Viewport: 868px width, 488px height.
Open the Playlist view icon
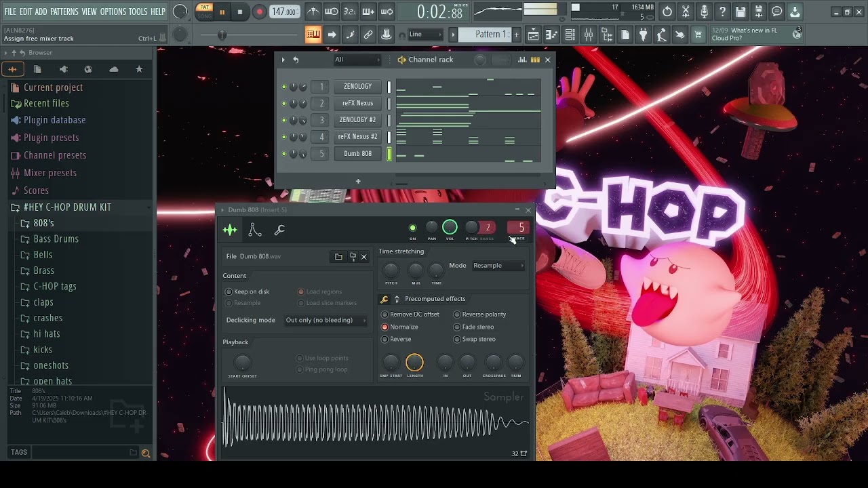534,35
